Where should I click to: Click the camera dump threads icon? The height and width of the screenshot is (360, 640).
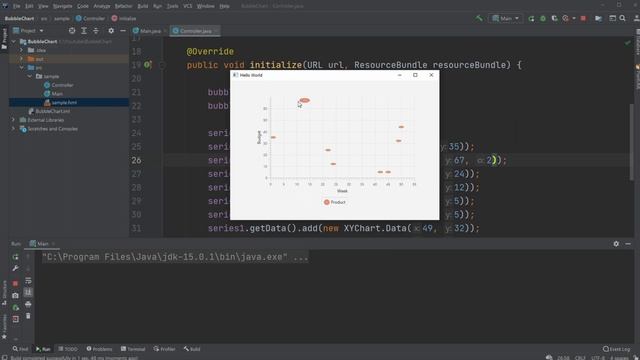15,295
